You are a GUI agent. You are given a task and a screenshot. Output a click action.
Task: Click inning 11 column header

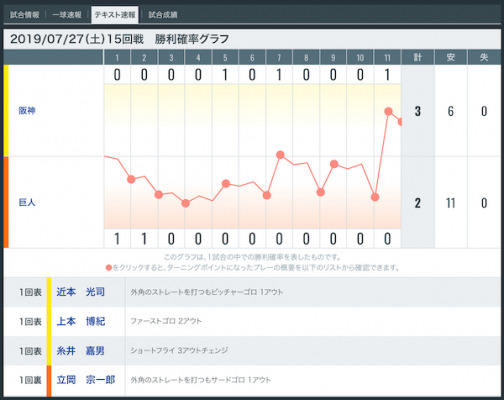coord(387,58)
